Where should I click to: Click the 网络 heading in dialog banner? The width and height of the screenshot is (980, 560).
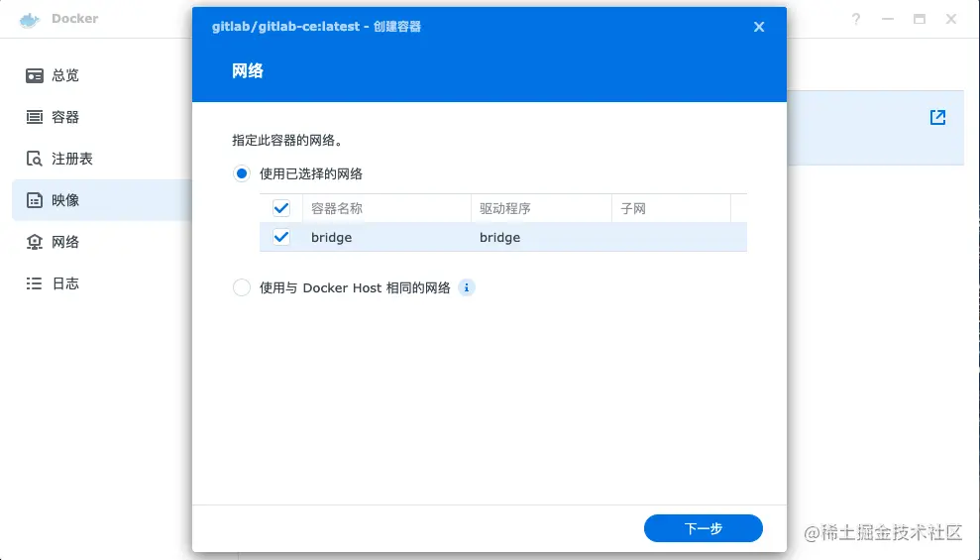pyautogui.click(x=248, y=71)
